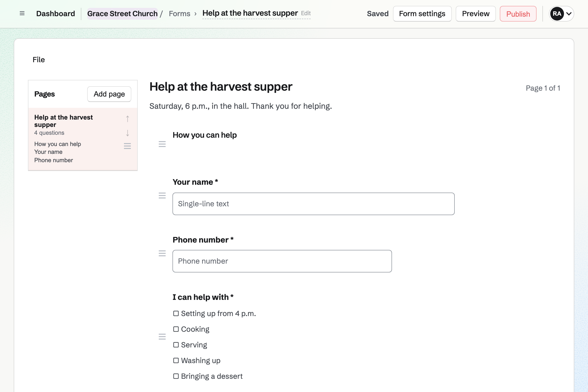Click the description Saturday, 6 p.m. text
The width and height of the screenshot is (588, 392).
pyautogui.click(x=241, y=106)
